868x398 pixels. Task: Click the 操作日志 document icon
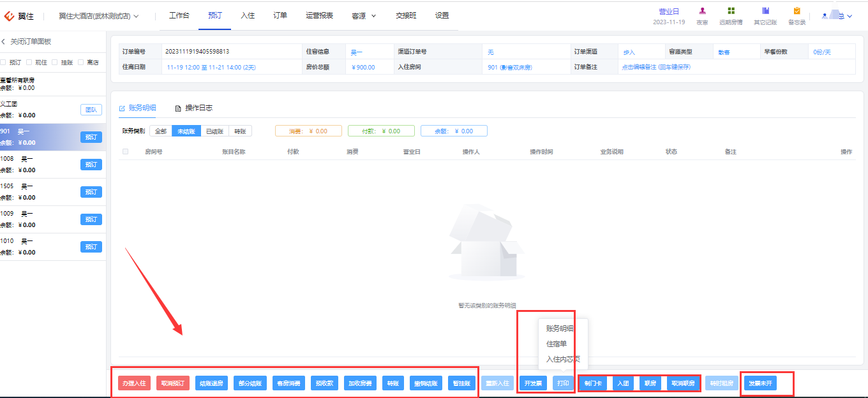click(x=178, y=108)
